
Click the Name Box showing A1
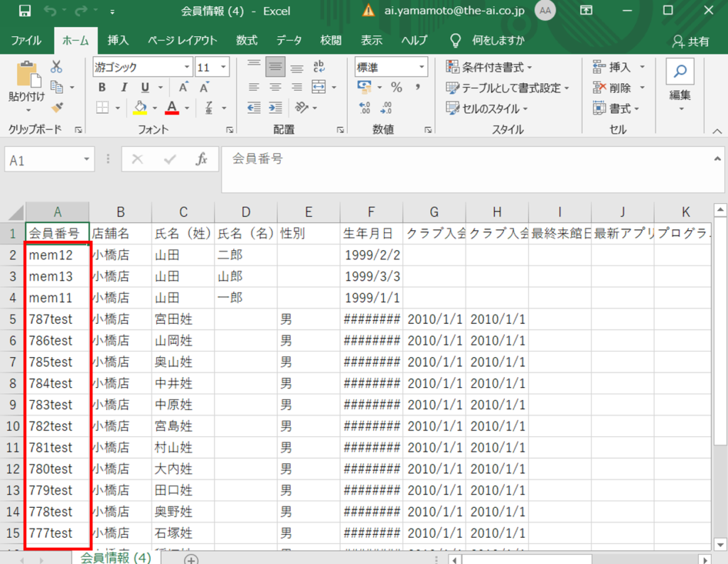point(49,160)
